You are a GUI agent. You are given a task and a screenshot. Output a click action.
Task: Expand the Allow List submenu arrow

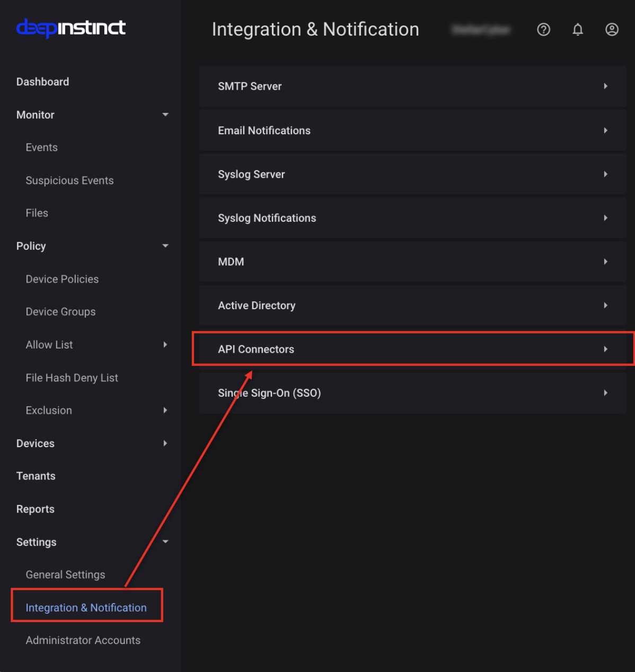coord(165,345)
